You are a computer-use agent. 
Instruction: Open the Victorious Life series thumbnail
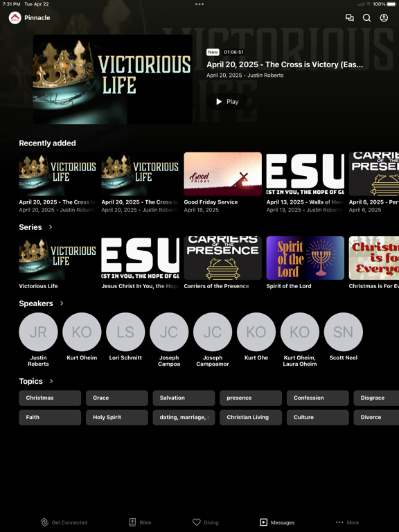coord(57,258)
